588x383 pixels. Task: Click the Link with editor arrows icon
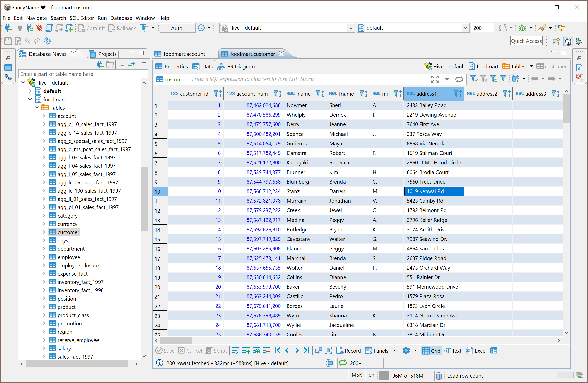pyautogui.click(x=131, y=65)
